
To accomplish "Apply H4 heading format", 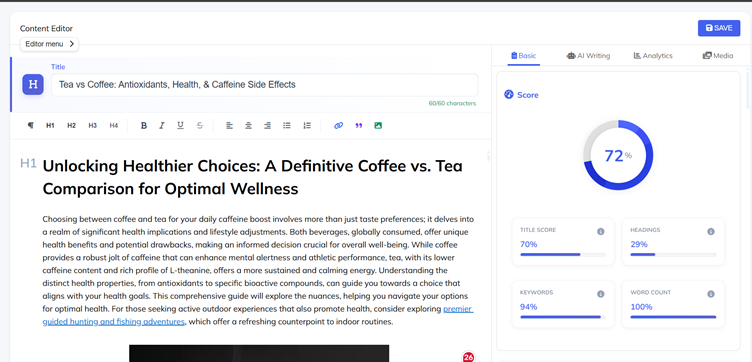I will pyautogui.click(x=114, y=126).
